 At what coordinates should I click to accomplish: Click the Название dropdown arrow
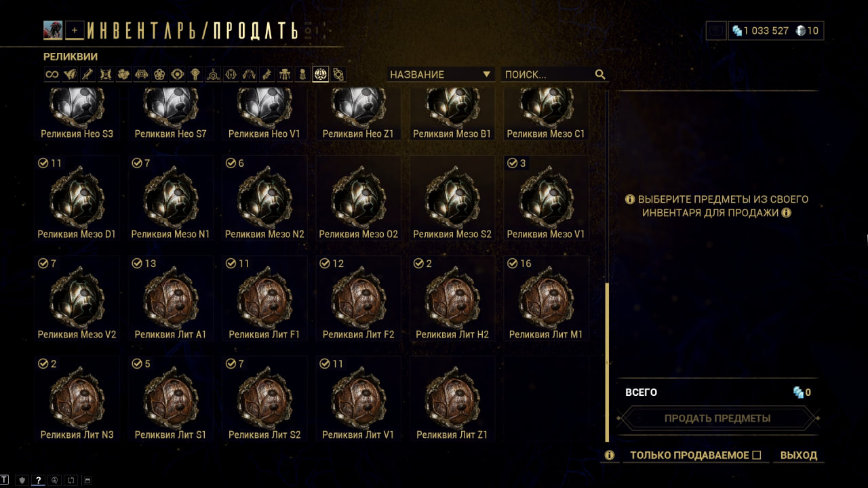pos(486,75)
